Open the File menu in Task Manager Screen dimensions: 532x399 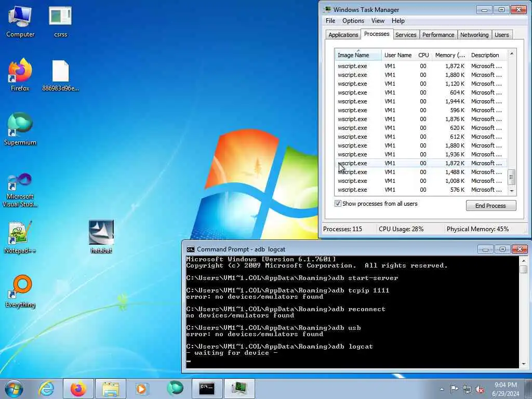click(x=330, y=21)
